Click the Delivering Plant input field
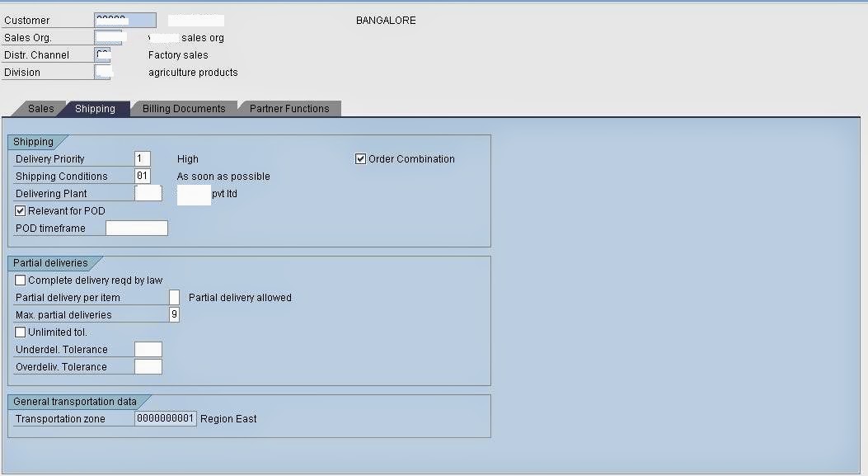The width and height of the screenshot is (868, 476). click(148, 193)
